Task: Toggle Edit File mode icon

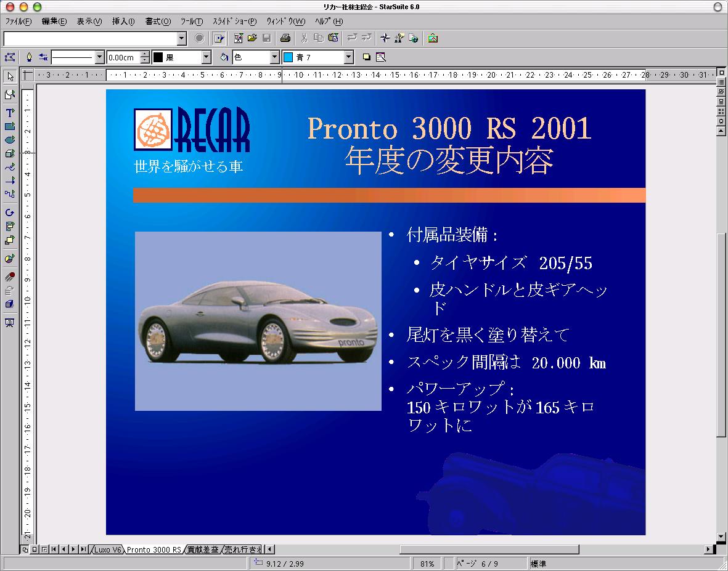Action: (x=219, y=38)
